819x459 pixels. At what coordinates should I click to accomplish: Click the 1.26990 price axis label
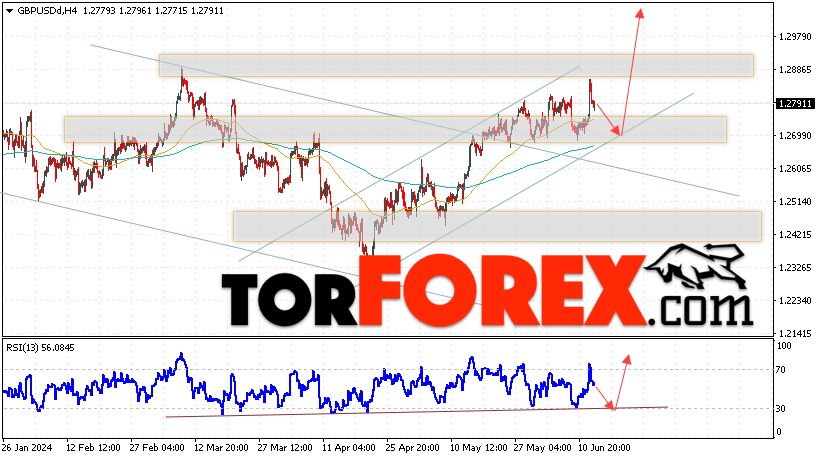click(x=795, y=136)
